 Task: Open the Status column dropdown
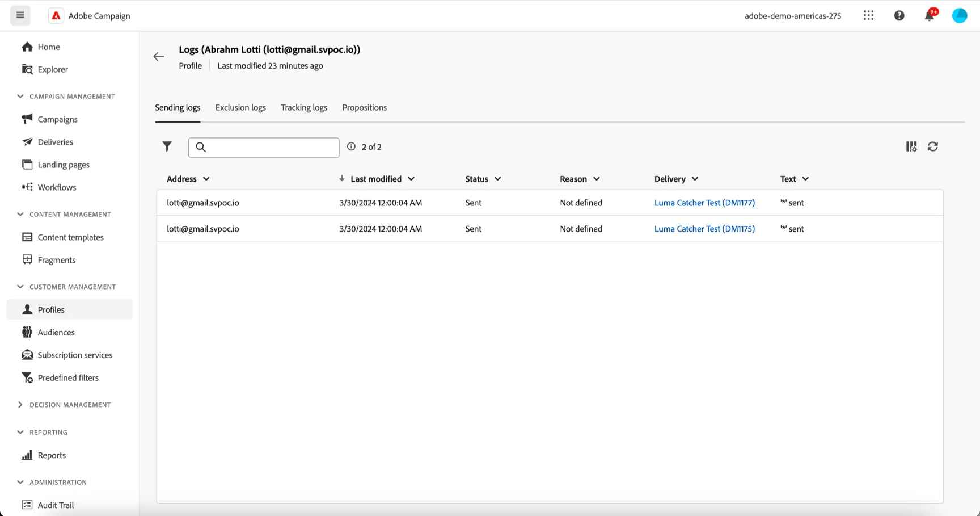497,179
